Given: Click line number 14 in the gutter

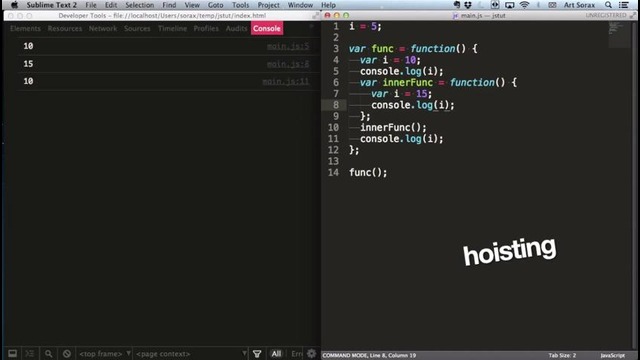Looking at the screenshot, I should click(x=333, y=173).
